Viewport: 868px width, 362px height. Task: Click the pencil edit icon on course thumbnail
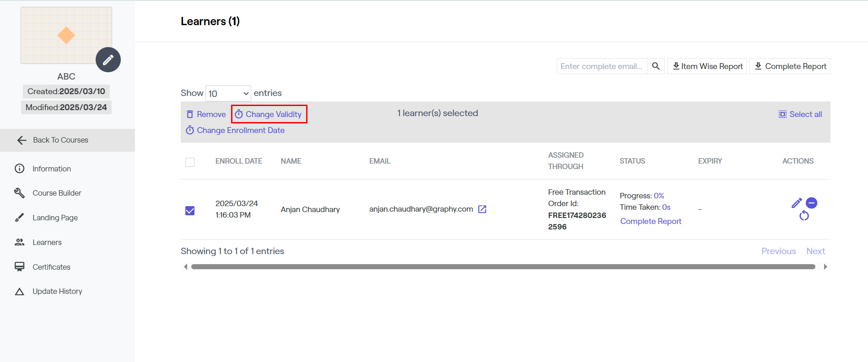point(108,60)
